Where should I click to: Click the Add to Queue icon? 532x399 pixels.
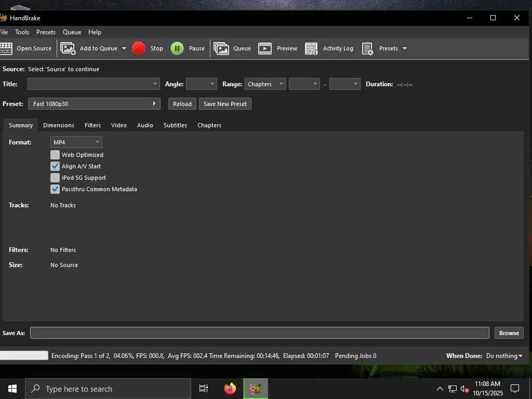pos(68,48)
